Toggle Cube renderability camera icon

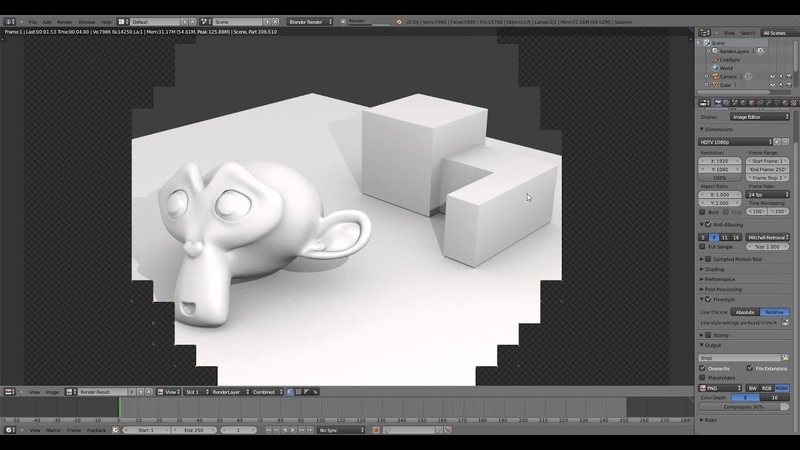pyautogui.click(x=789, y=85)
